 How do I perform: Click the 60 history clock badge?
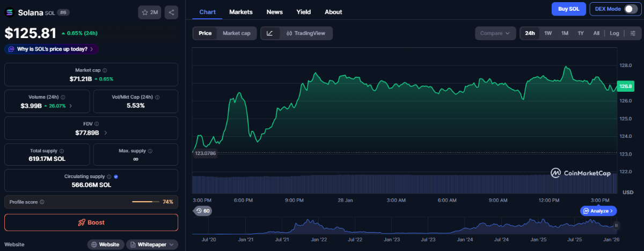click(203, 211)
